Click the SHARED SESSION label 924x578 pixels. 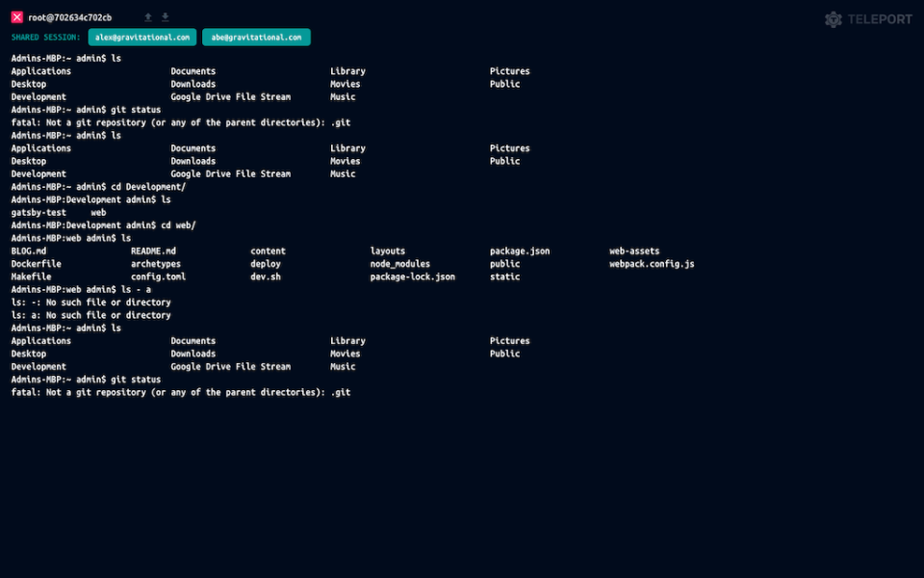coord(46,38)
